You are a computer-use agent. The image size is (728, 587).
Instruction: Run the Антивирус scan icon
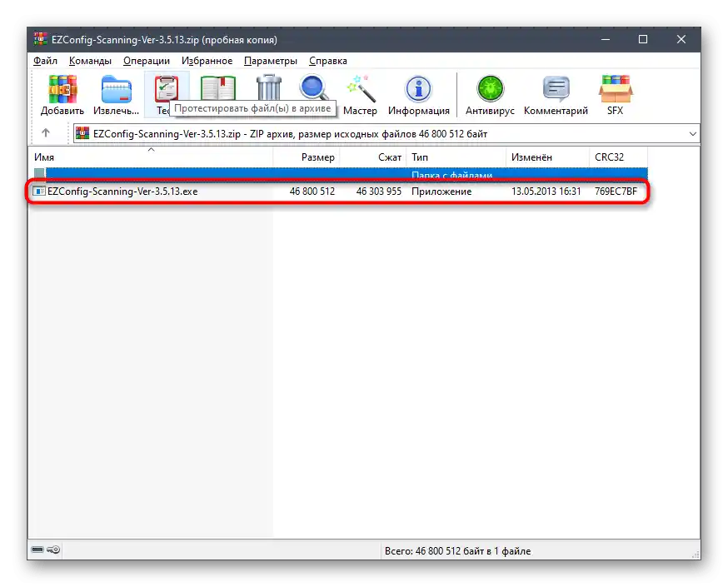point(491,88)
